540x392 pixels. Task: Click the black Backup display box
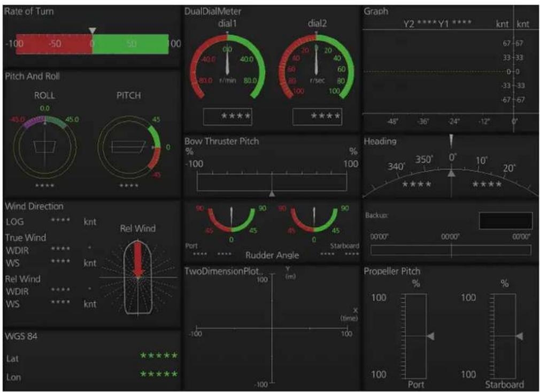coord(506,221)
